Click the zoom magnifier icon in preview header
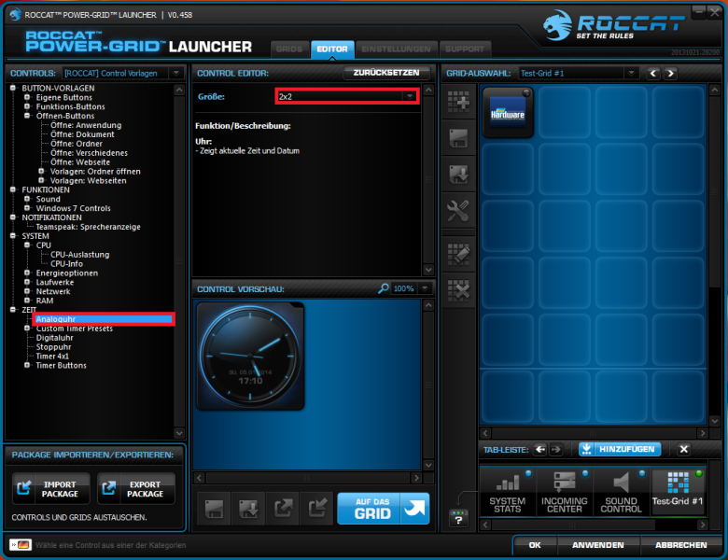This screenshot has width=728, height=560. (383, 288)
